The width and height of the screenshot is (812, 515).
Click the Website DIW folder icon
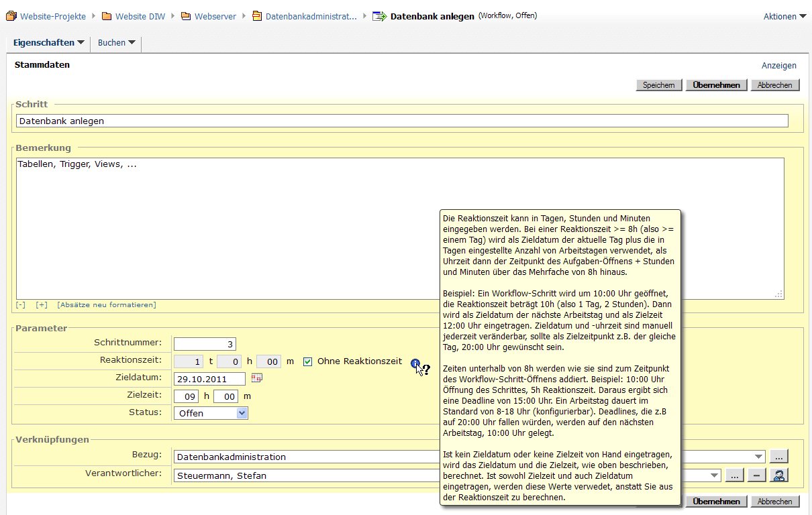coord(107,16)
